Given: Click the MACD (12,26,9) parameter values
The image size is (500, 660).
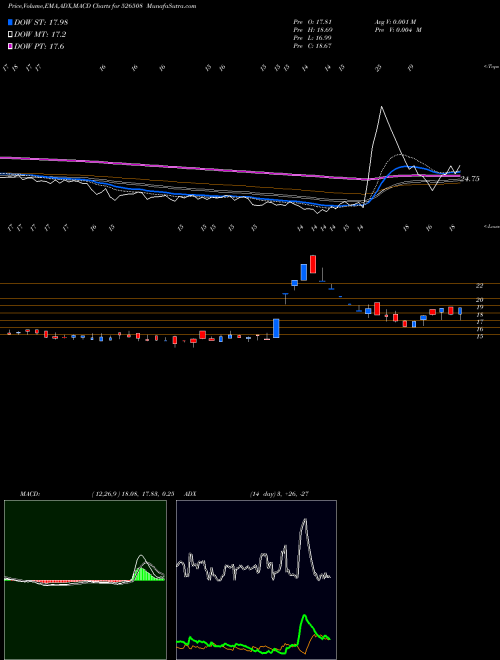Looking at the screenshot, I should 133,494.
